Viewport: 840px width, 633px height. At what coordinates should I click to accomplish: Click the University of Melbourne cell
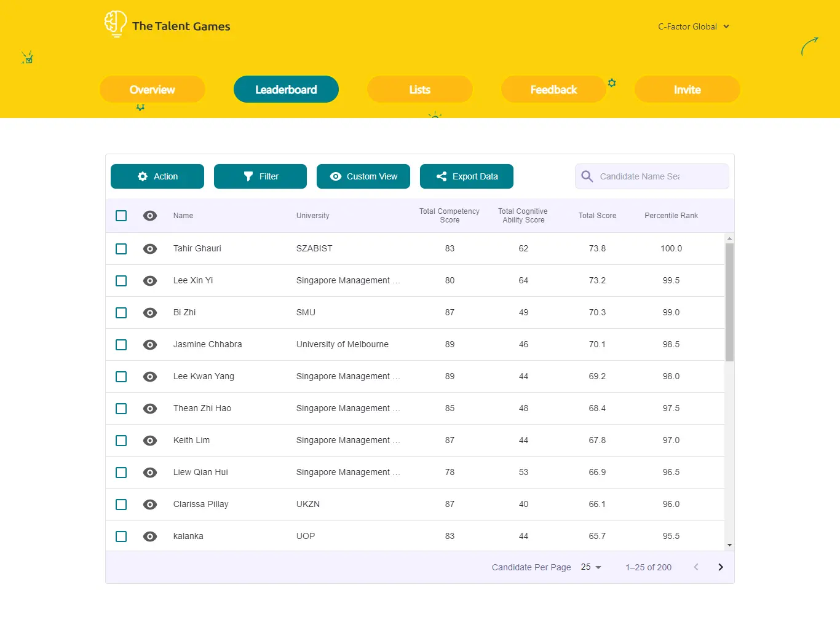click(343, 345)
